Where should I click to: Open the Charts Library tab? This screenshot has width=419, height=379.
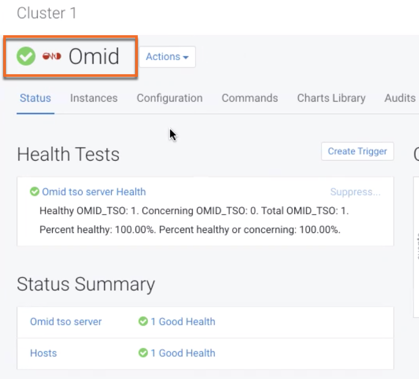pyautogui.click(x=331, y=98)
